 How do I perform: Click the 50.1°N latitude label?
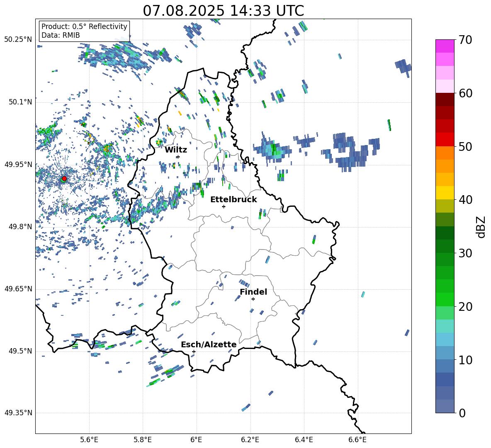tap(20, 102)
